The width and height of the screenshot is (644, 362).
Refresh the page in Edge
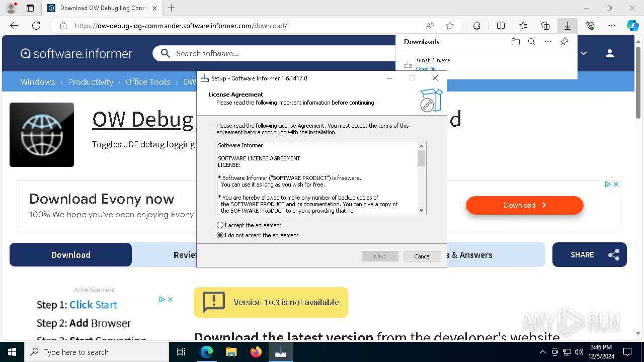36,26
